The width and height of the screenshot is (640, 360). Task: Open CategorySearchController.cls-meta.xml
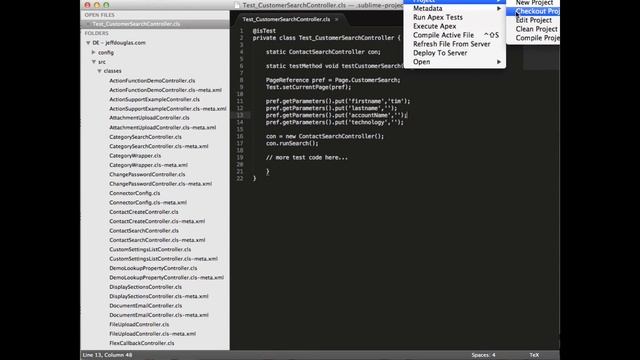(x=159, y=147)
